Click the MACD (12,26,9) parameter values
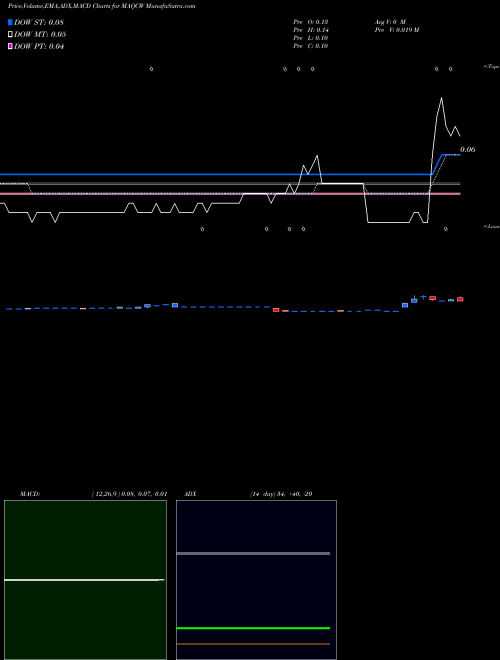 tap(129, 494)
